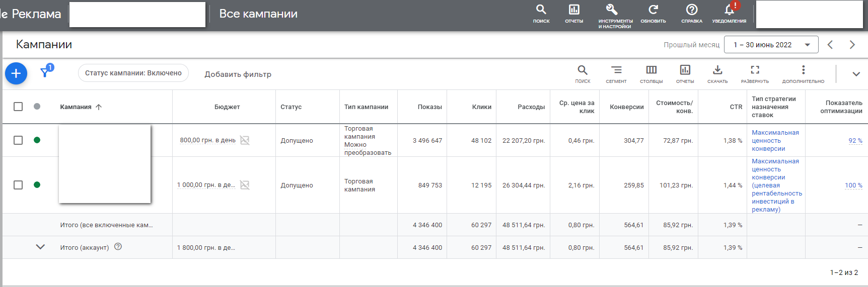Open the целевая рентабельность strategy link
The height and width of the screenshot is (287, 868).
pos(777,185)
